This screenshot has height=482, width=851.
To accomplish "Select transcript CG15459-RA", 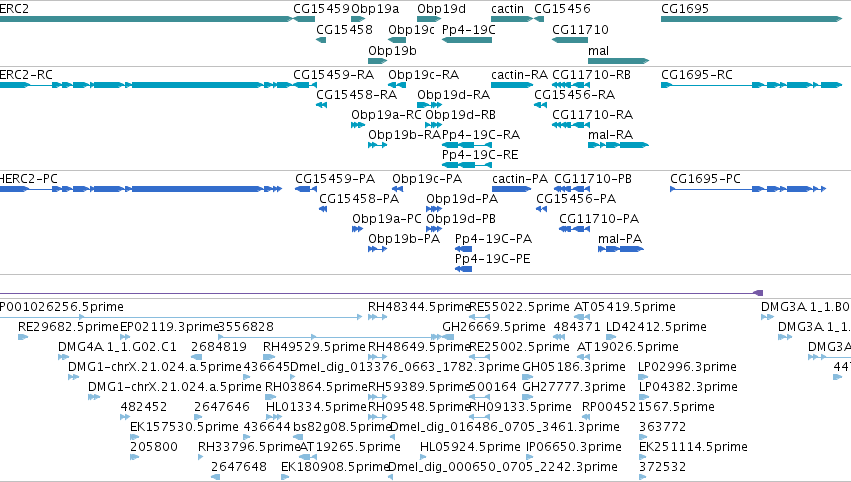I will coord(333,74).
